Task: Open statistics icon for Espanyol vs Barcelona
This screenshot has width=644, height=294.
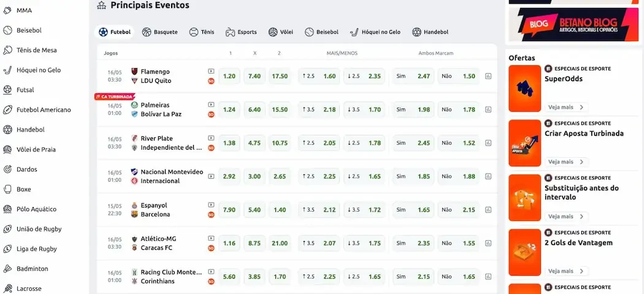Action: (x=488, y=210)
